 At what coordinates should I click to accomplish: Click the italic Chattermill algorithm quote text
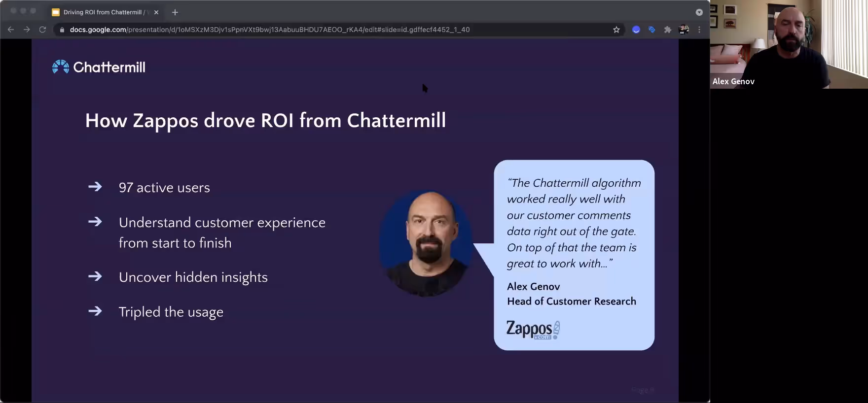[x=574, y=223]
